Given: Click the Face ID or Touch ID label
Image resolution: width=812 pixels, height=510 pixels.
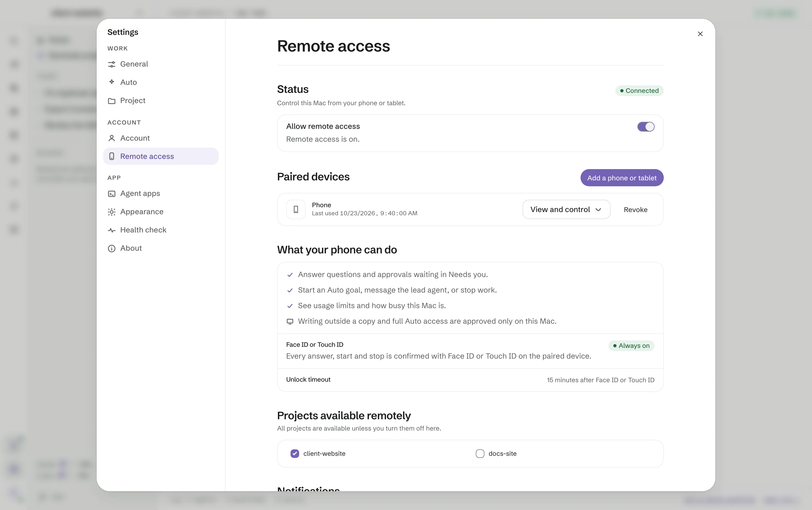Looking at the screenshot, I should tap(315, 344).
